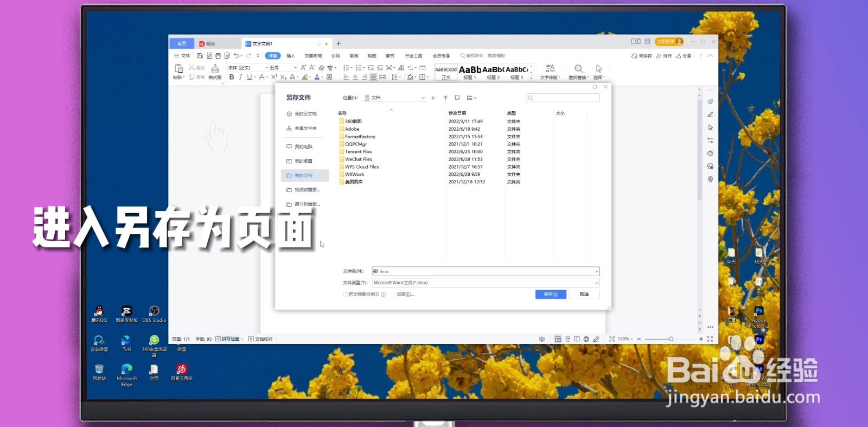Screen dimensions: 868x427
Task: Click the Subscript X₂ icon
Action: (x=283, y=77)
